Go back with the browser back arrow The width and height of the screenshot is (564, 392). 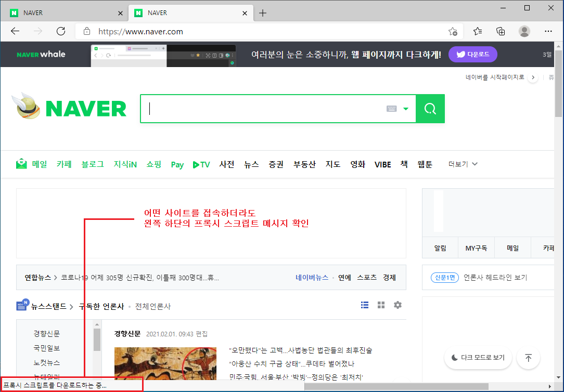click(15, 31)
